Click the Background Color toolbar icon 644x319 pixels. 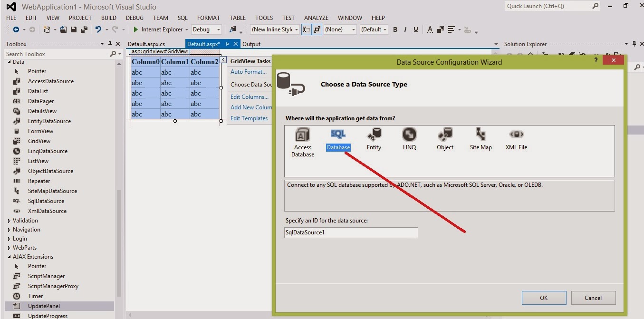tap(440, 29)
